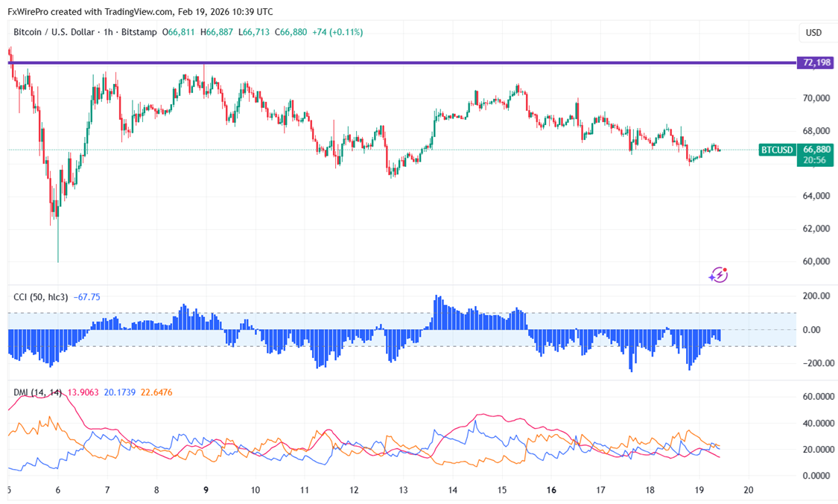
Task: Click the Bitstamp exchange label
Action: (139, 32)
